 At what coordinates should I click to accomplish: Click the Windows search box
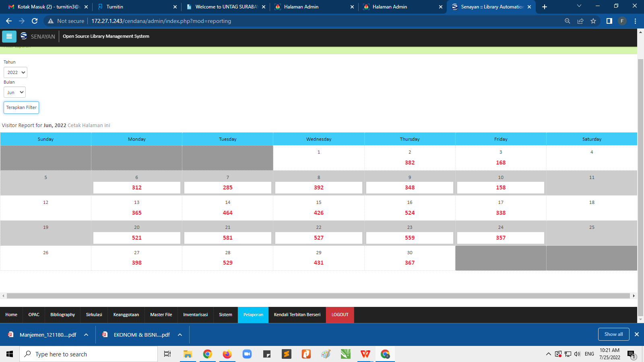pyautogui.click(x=89, y=354)
